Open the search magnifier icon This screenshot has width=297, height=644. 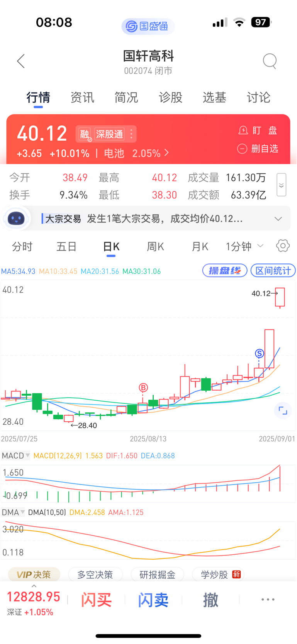[270, 61]
